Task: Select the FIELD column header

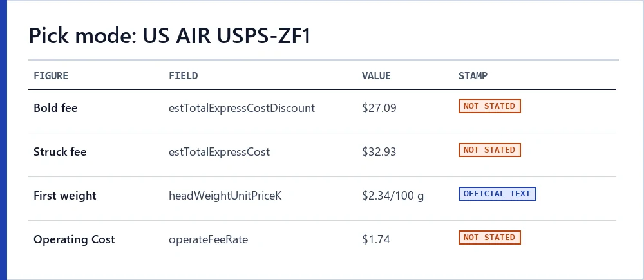Action: [x=183, y=75]
